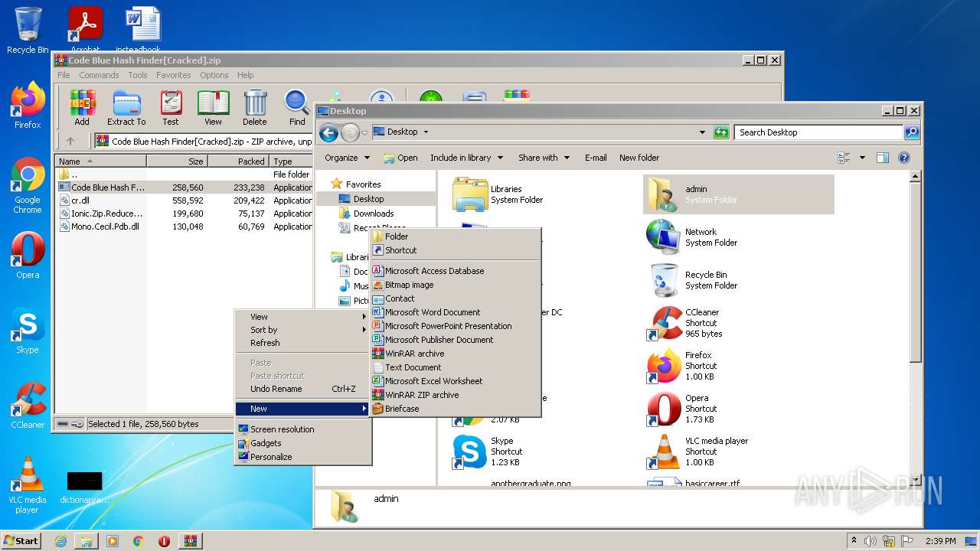This screenshot has height=551, width=980.
Task: Click the E-mail toolbar button
Action: coord(596,158)
